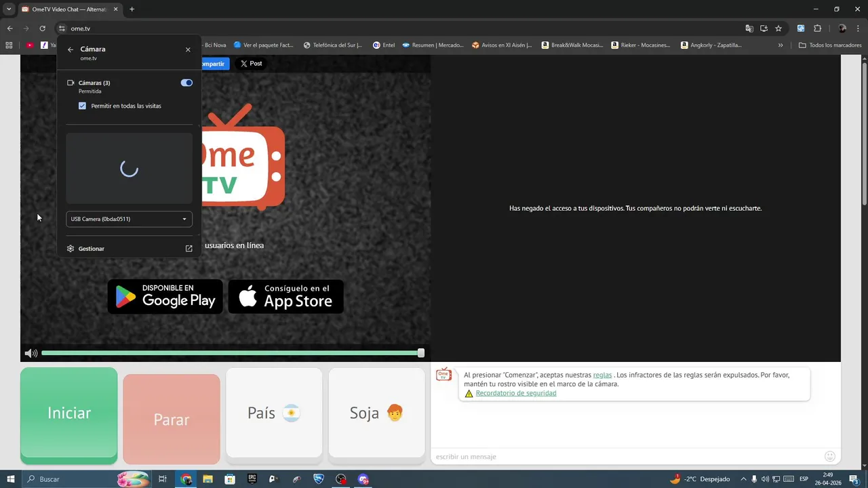Open the reglas link

pyautogui.click(x=602, y=375)
